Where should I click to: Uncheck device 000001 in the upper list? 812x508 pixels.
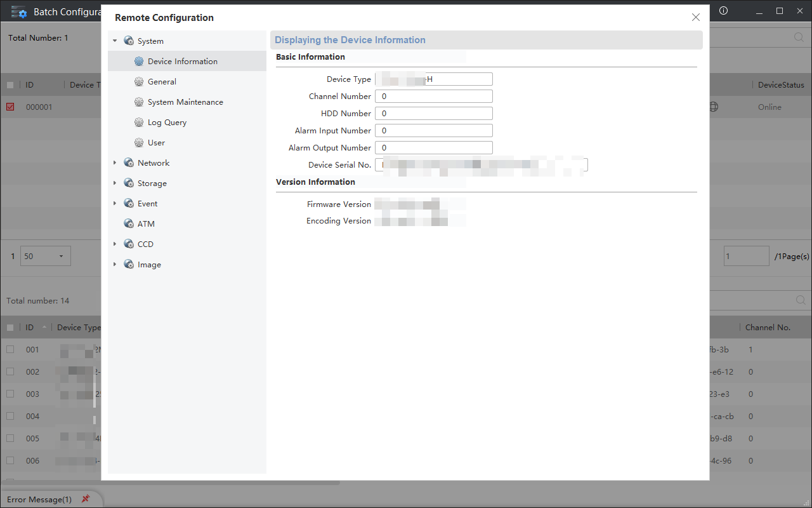[10, 107]
